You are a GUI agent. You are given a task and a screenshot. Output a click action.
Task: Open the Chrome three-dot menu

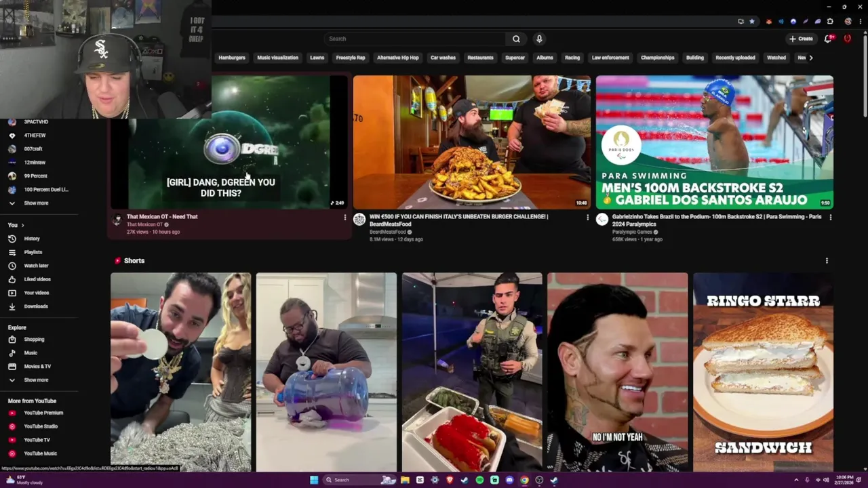[x=859, y=21]
